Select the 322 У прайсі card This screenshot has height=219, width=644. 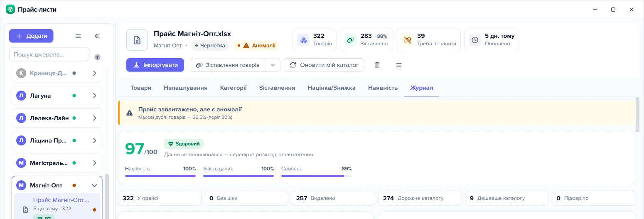(x=160, y=198)
